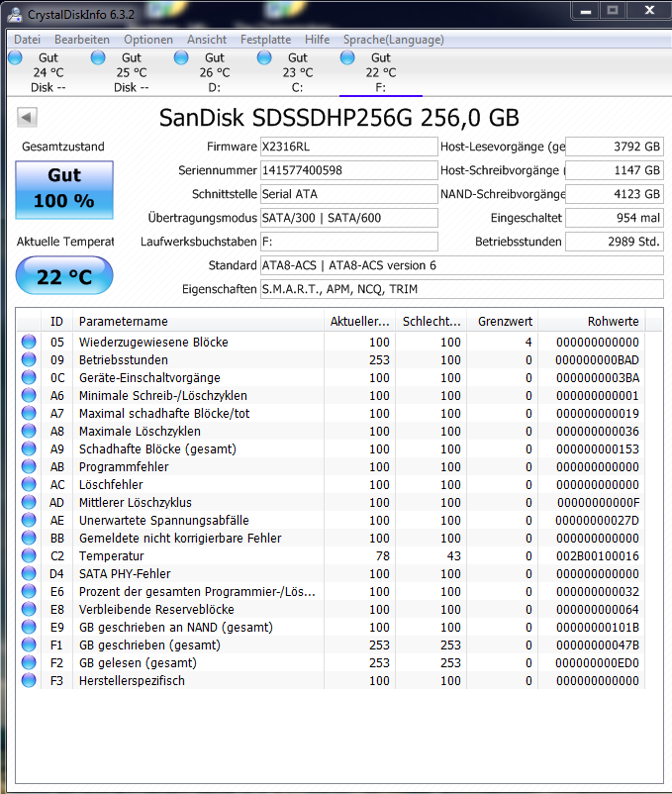Click the 22 °C temperature button
Image resolution: width=672 pixels, height=794 pixels.
click(64, 276)
